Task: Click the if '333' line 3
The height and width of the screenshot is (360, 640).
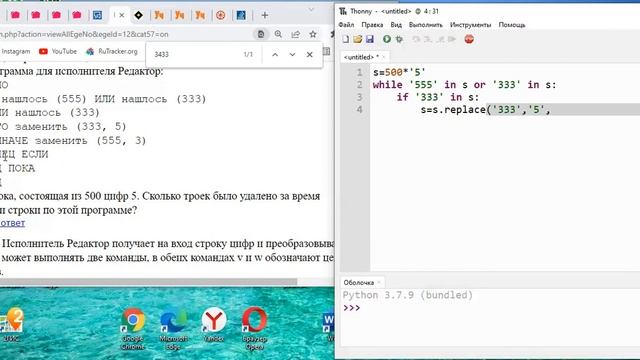Action: click(438, 97)
